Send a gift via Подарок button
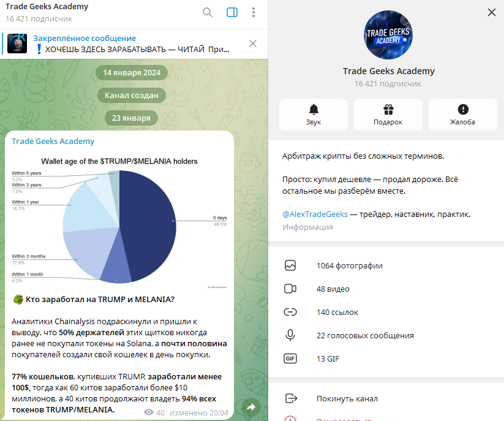 pos(388,115)
